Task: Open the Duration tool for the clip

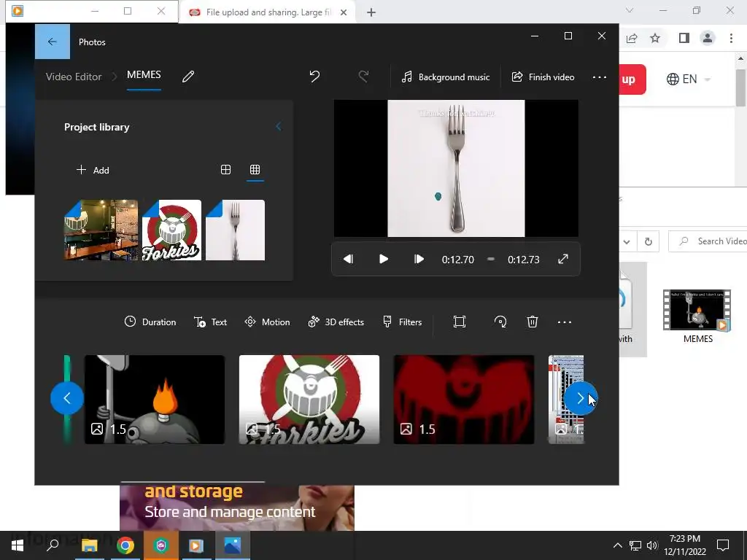Action: [x=150, y=322]
